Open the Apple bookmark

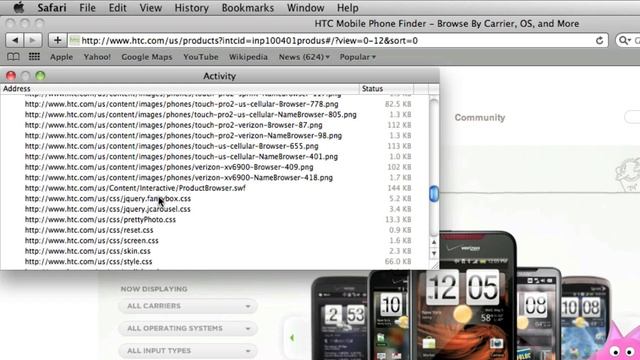[61, 57]
